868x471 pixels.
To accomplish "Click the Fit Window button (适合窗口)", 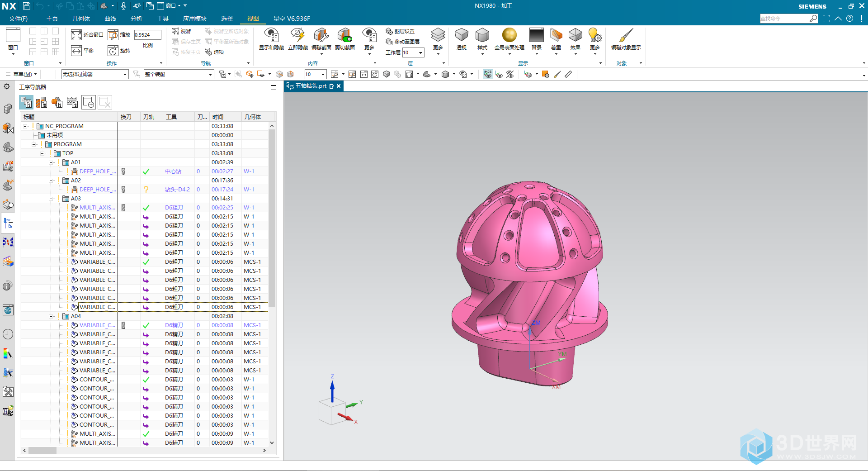I will [x=87, y=35].
